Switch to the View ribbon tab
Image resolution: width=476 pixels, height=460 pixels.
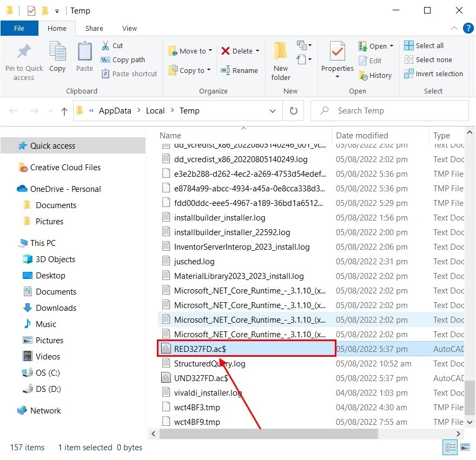pos(129,29)
